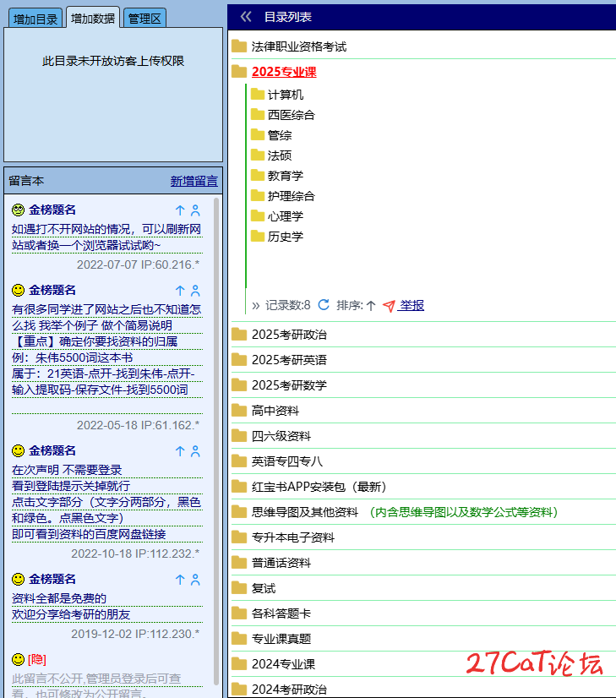Screen dimensions: 616x698
Task: Click folder icon of 复试
Action: coord(239,588)
